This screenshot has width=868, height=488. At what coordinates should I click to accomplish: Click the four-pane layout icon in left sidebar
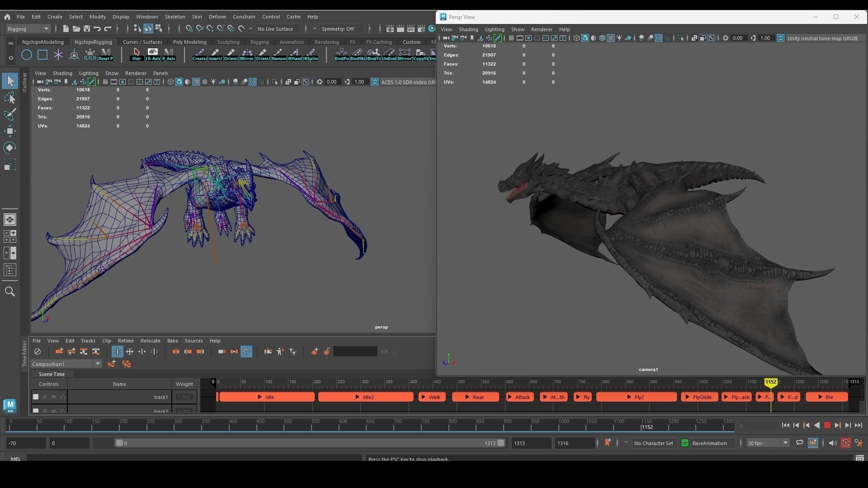coord(10,236)
